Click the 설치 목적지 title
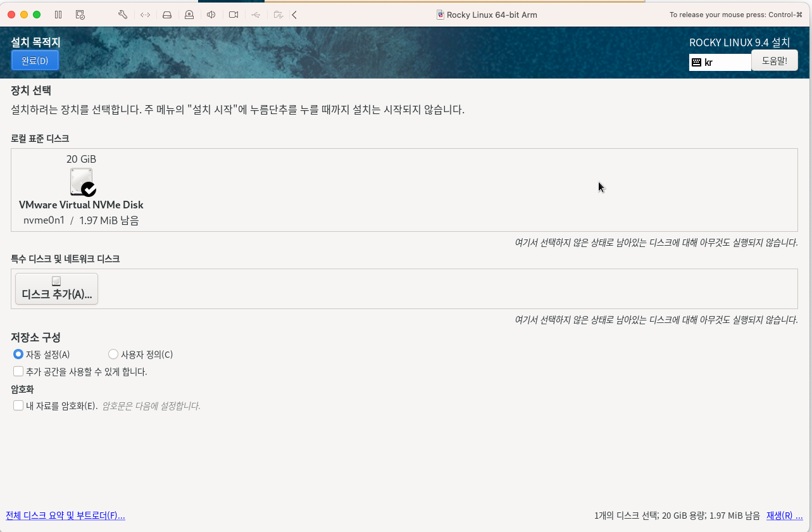The image size is (812, 532). pos(35,42)
